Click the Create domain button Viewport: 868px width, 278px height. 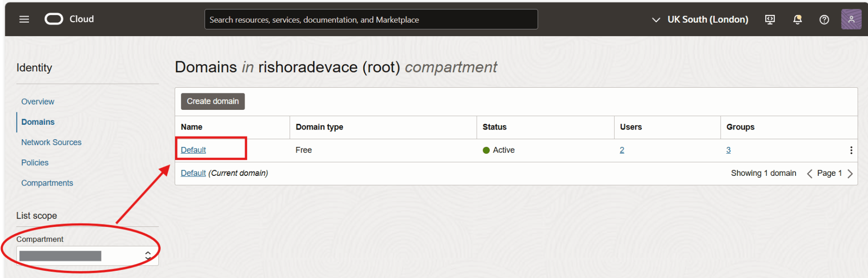pyautogui.click(x=213, y=101)
